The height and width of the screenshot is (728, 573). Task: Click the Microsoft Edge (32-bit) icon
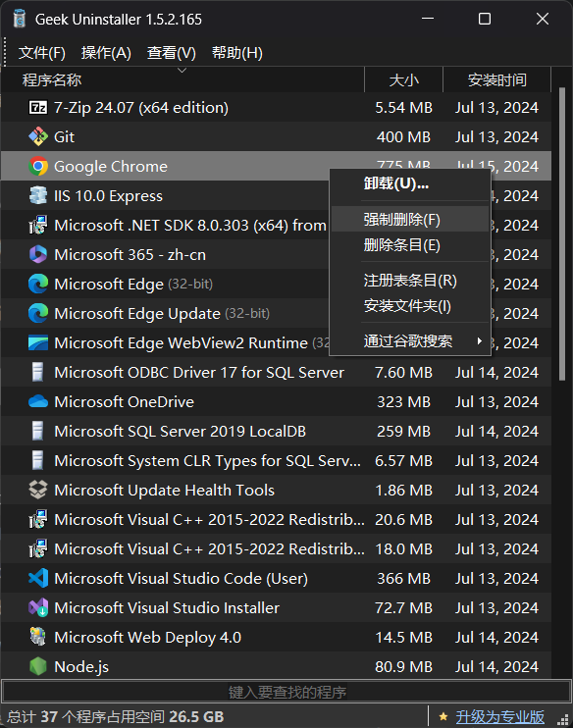(38, 284)
